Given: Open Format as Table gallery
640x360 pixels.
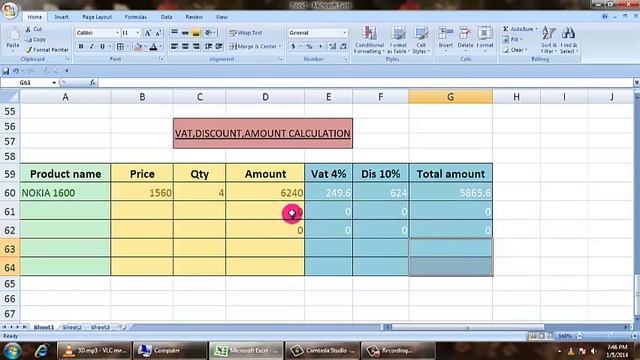Looking at the screenshot, I should point(398,40).
